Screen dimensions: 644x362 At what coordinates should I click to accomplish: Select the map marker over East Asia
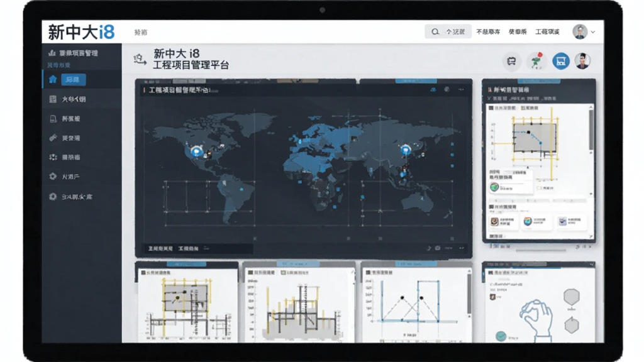pos(406,150)
